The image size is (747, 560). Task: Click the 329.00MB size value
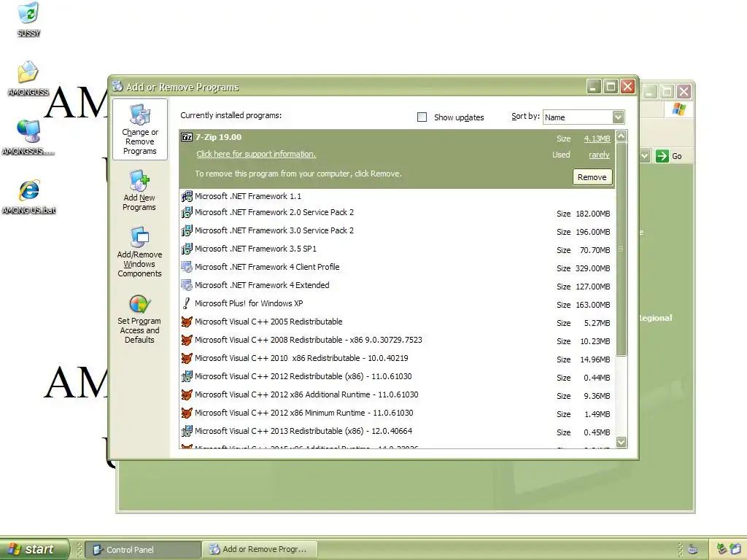point(592,268)
